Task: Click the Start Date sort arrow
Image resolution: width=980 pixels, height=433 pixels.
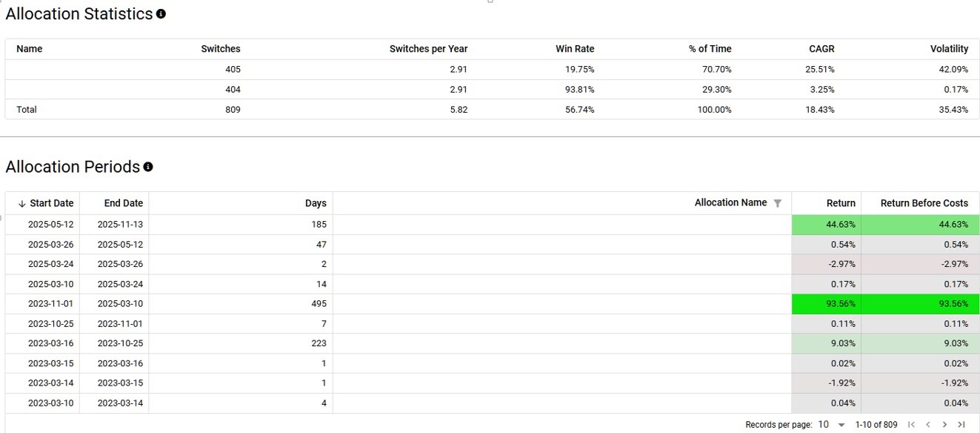Action: 21,203
